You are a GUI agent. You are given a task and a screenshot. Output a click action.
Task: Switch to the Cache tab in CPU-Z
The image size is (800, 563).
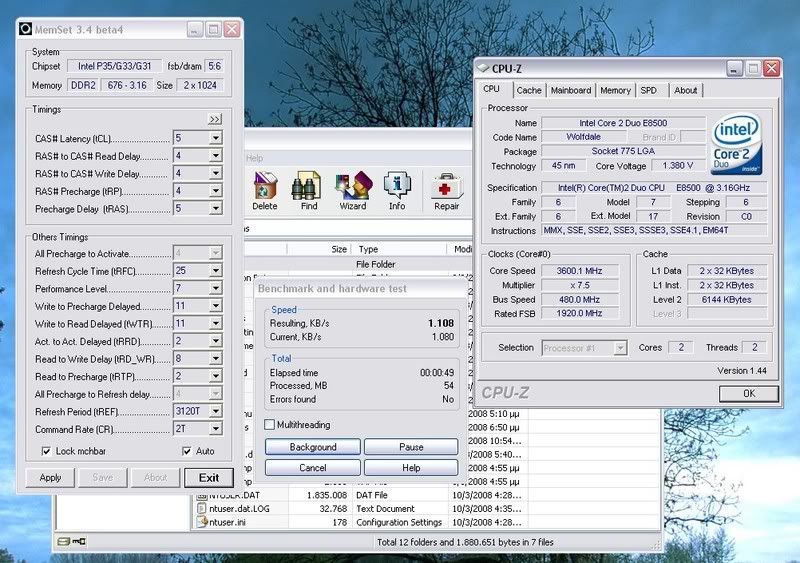[529, 90]
